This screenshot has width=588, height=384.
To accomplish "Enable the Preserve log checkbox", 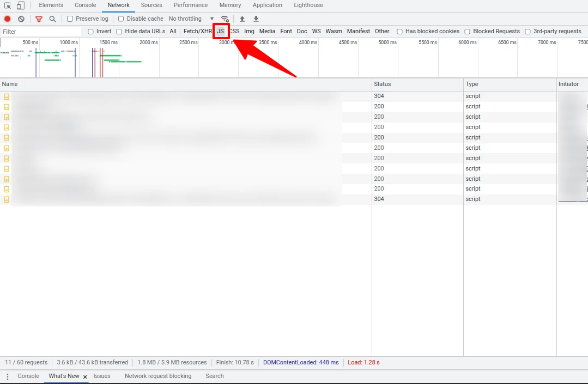I will click(70, 19).
